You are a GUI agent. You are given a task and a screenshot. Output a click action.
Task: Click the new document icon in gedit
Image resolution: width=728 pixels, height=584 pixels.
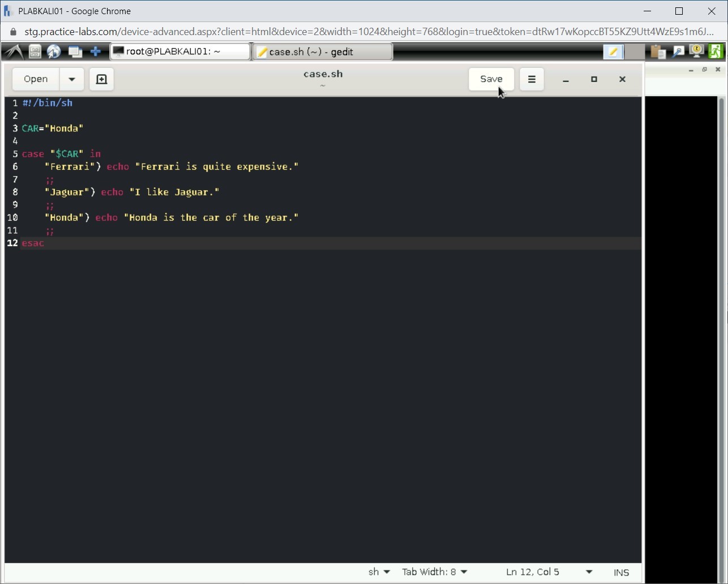click(101, 79)
